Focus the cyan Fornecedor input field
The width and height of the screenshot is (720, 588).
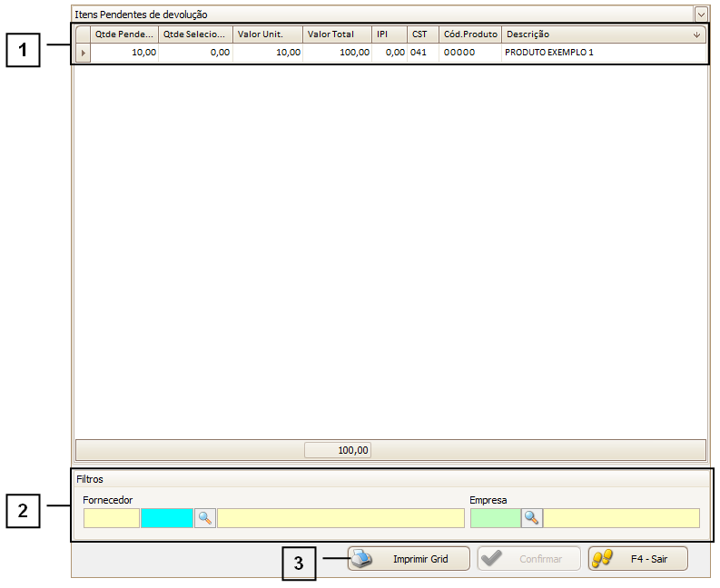click(167, 518)
